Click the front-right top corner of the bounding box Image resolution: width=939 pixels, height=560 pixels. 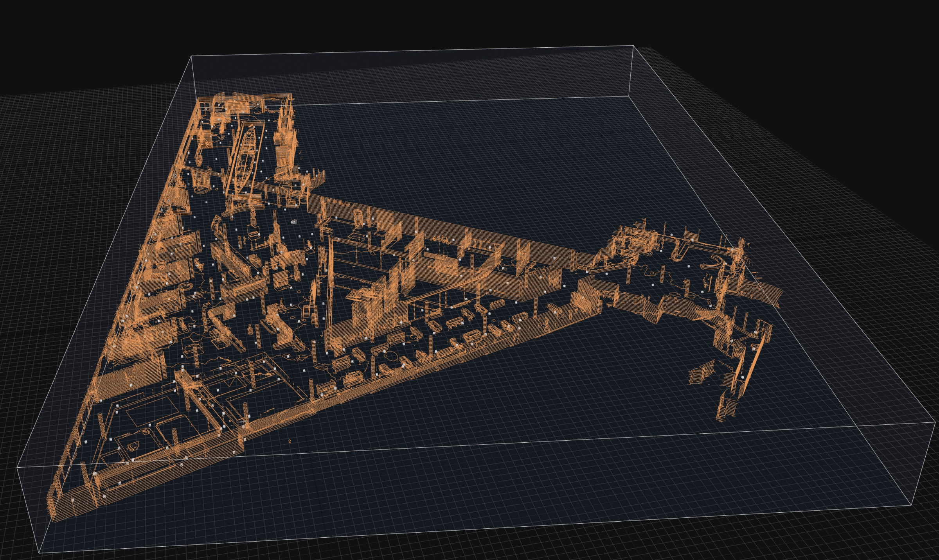(935, 422)
